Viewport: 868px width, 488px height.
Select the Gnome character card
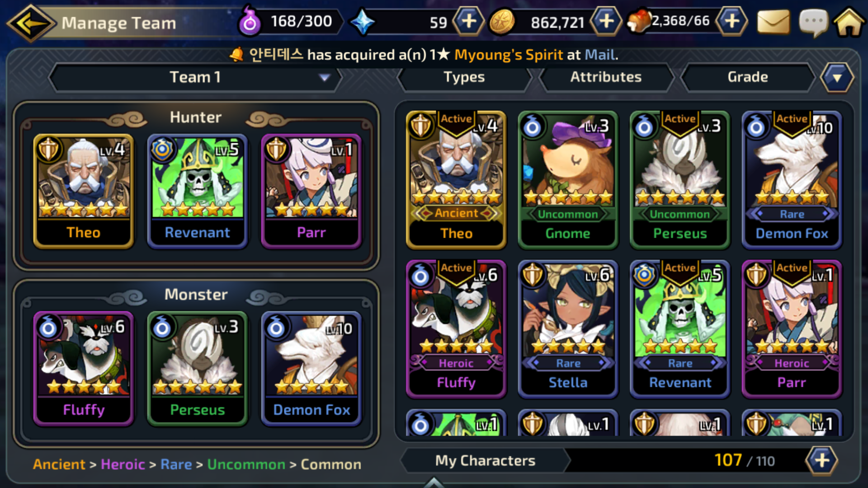click(x=568, y=180)
